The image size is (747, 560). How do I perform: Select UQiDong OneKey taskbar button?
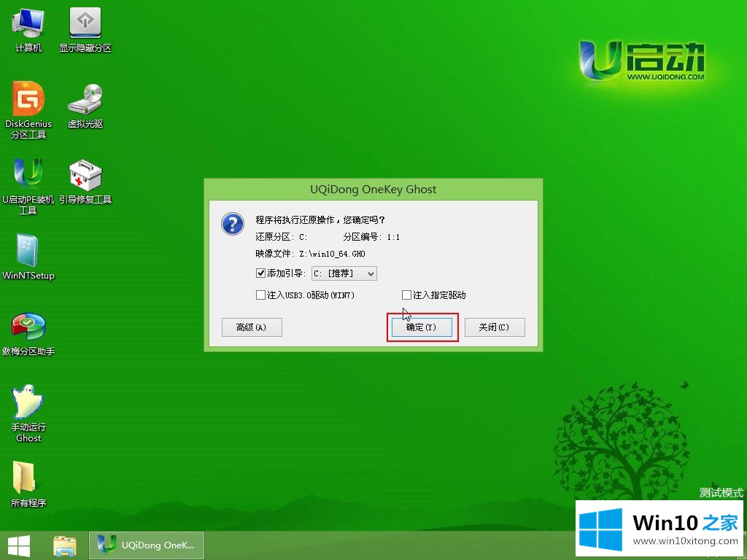(x=146, y=545)
